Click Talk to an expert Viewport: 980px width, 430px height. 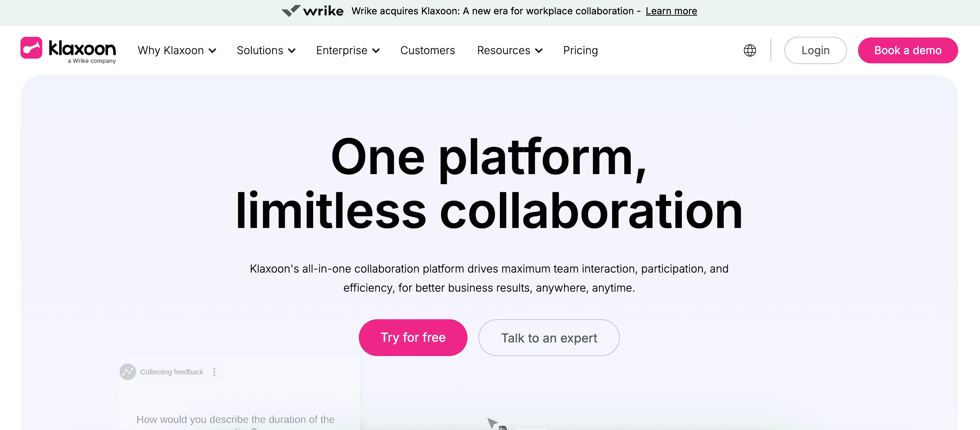[x=549, y=338]
